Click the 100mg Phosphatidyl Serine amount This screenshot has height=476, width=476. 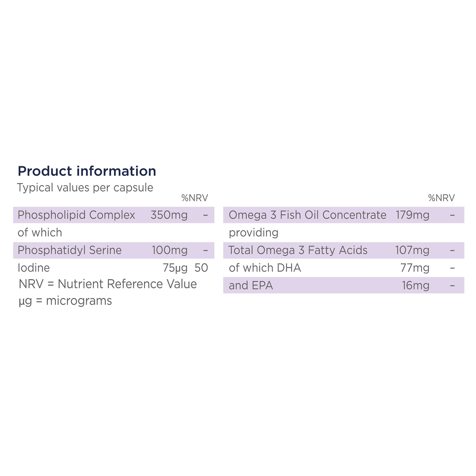pyautogui.click(x=170, y=250)
